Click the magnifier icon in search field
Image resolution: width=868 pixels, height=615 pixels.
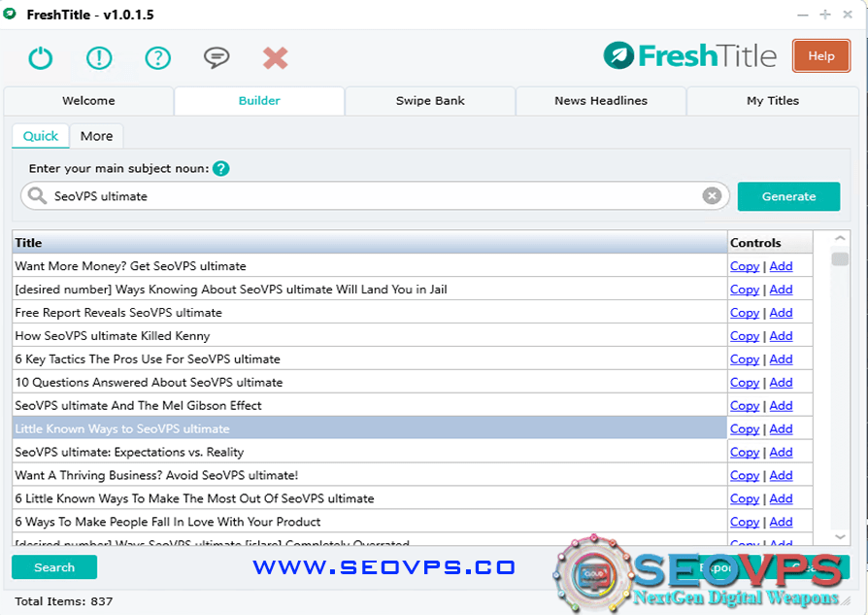pyautogui.click(x=37, y=195)
